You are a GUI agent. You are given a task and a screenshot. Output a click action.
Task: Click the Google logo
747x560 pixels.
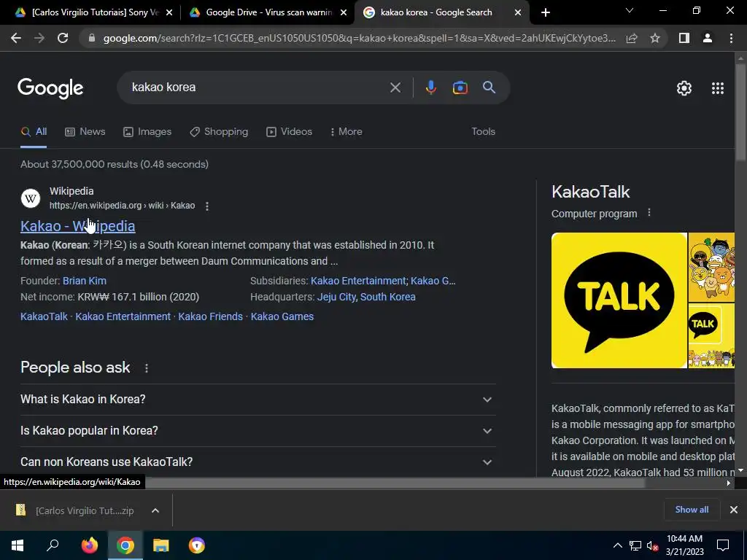[x=50, y=88]
